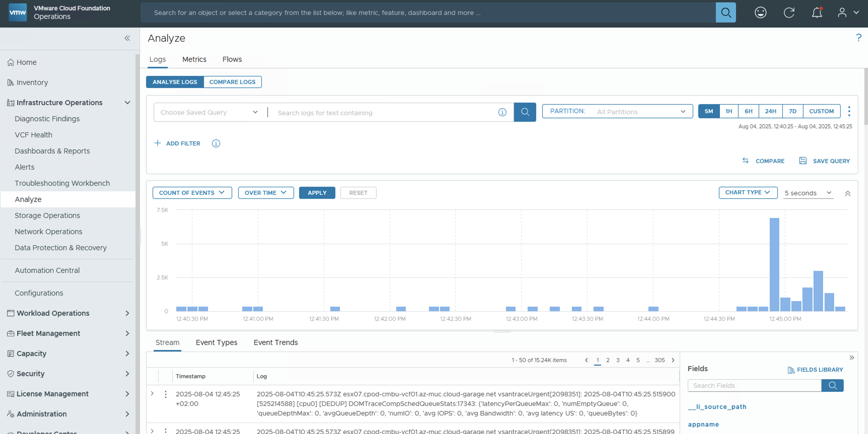Select the 24H time range

point(770,111)
